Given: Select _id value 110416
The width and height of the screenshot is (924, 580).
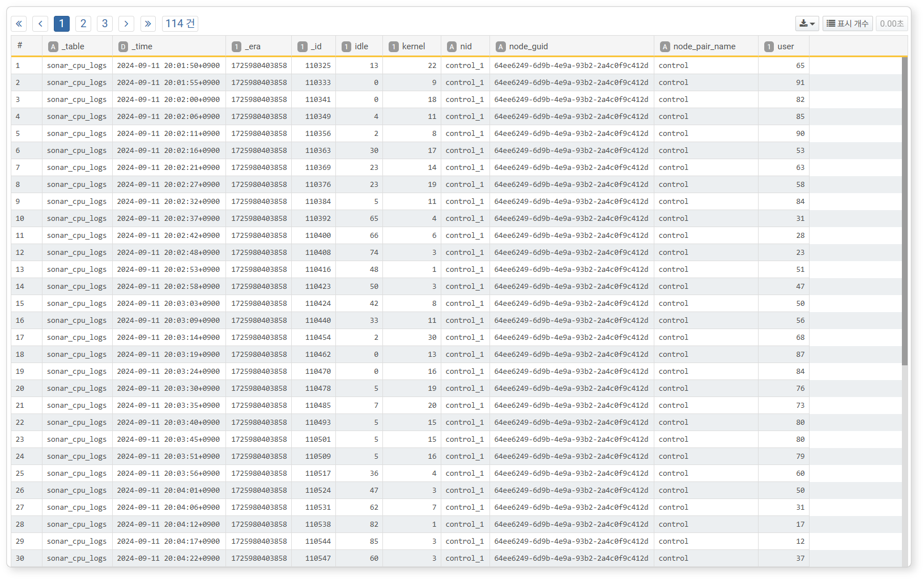Looking at the screenshot, I should [x=318, y=270].
